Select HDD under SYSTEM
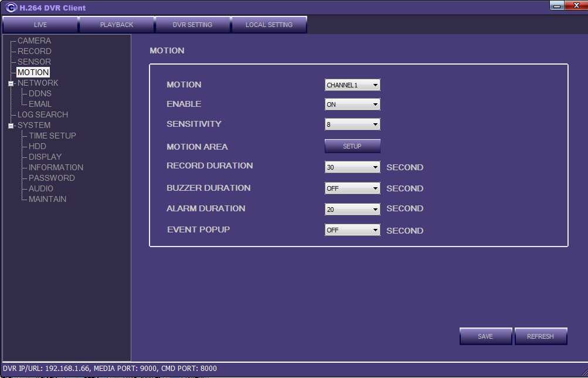588x378 pixels. pos(38,146)
